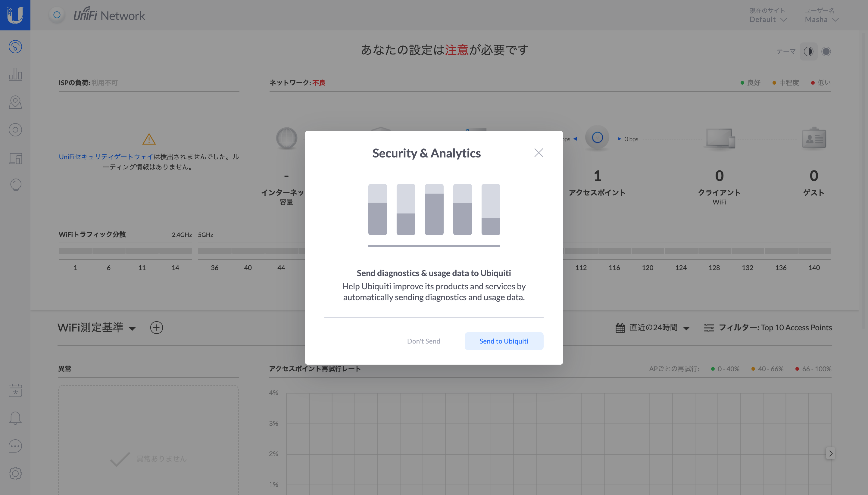Click the Security & Analytics dialog title
This screenshot has height=495, width=868.
coord(426,153)
